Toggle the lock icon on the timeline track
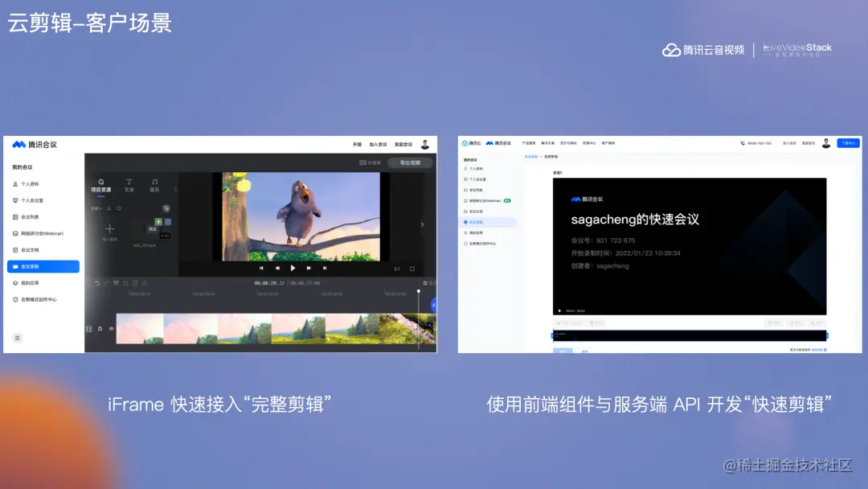 [100, 327]
